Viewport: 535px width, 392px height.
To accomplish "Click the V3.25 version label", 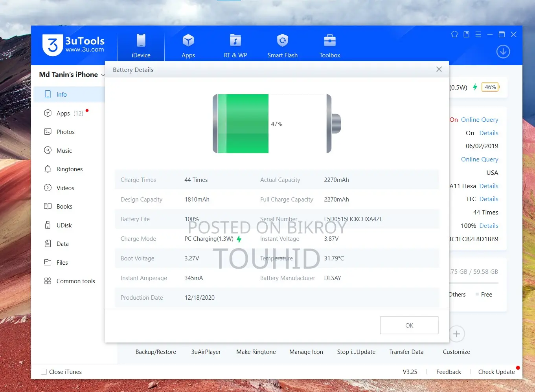I will point(410,372).
